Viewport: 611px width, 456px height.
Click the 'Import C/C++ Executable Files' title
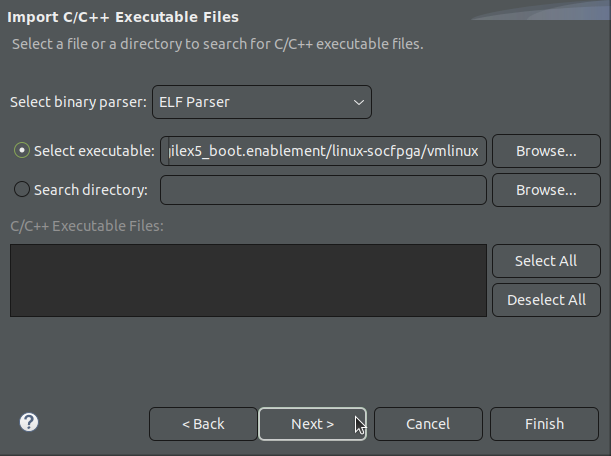123,17
